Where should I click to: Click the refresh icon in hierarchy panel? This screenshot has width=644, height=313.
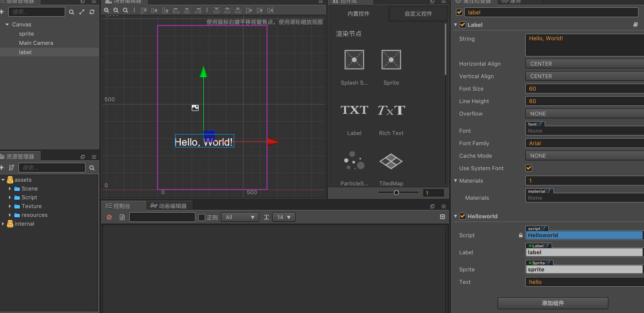[x=92, y=12]
